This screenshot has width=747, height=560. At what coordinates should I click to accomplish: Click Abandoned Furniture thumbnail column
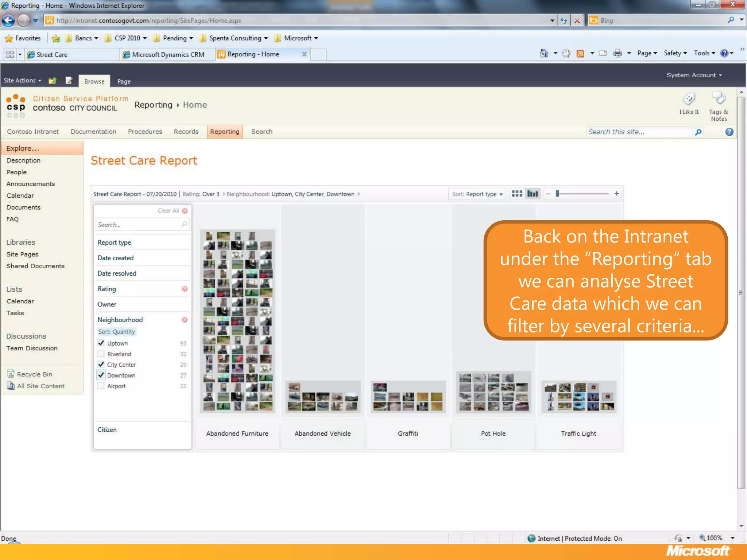pos(237,321)
